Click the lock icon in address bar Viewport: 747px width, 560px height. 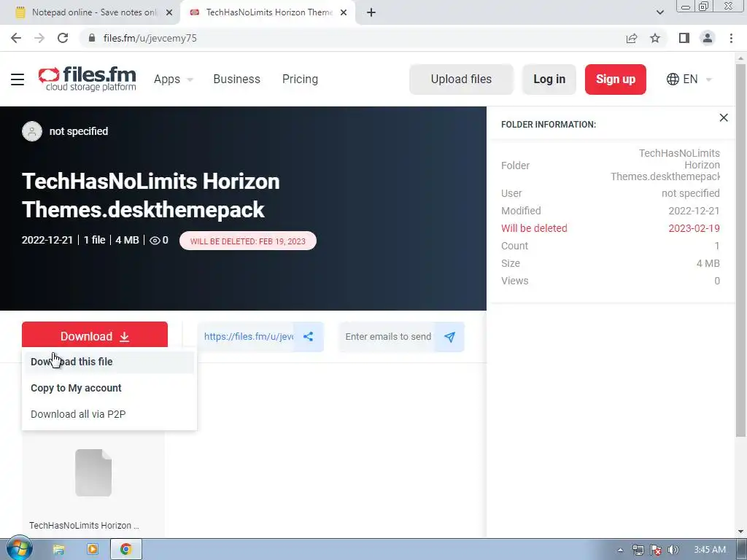tap(92, 38)
